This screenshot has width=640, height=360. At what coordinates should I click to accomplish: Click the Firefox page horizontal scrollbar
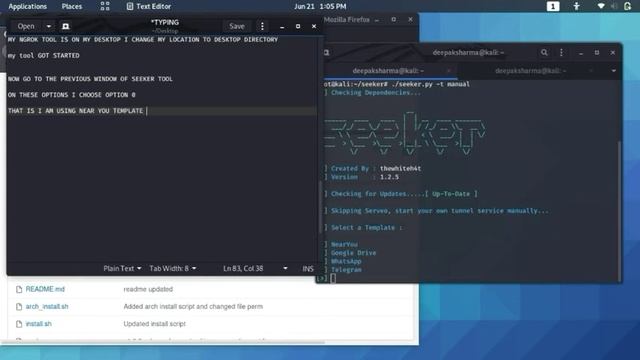tap(163, 342)
